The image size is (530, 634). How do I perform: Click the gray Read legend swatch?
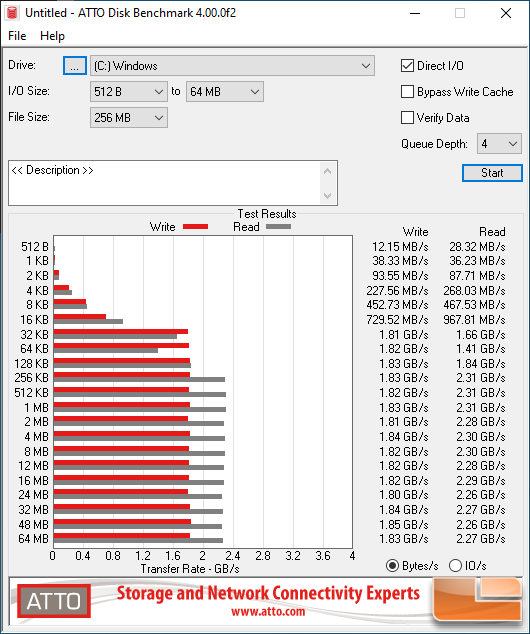279,227
